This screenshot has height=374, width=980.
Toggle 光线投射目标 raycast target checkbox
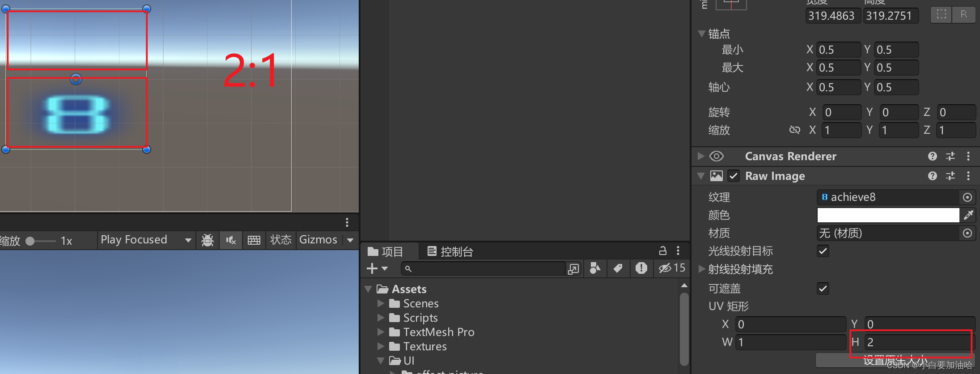[x=823, y=251]
